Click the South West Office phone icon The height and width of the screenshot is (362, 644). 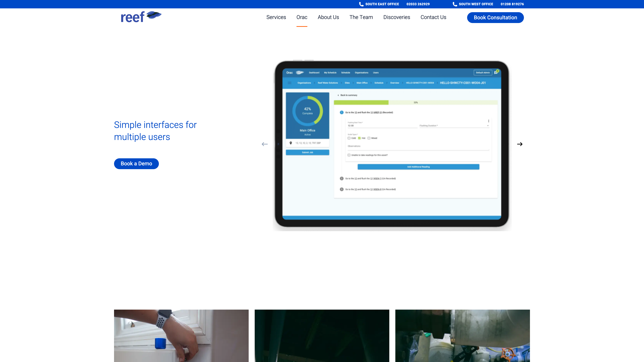454,4
